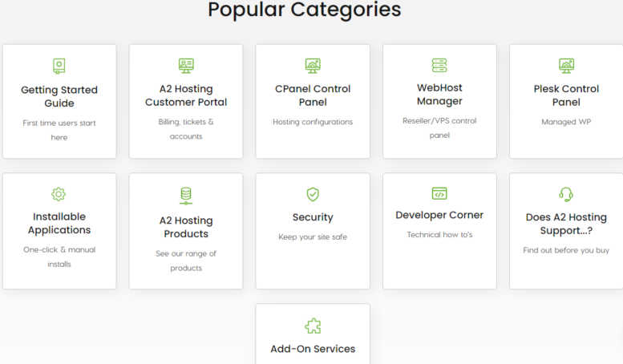Click the WebHost Manager server stack icon
The height and width of the screenshot is (364, 623).
[x=439, y=65]
